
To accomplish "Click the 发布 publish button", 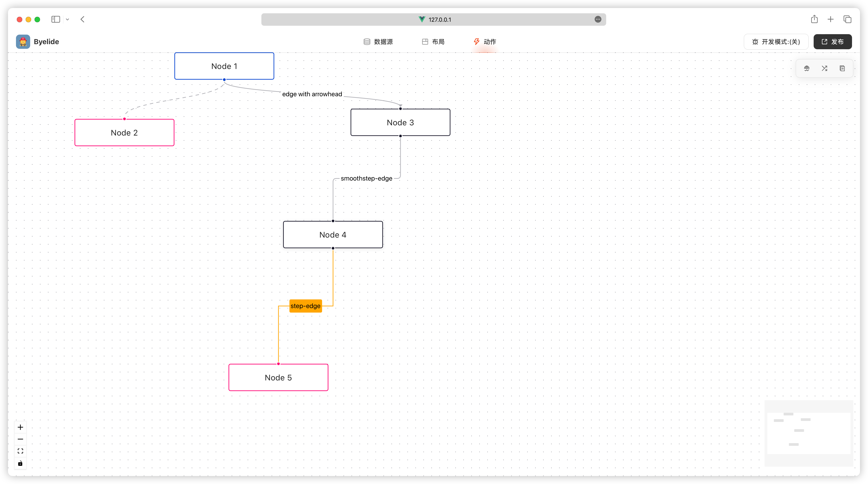I will point(833,42).
